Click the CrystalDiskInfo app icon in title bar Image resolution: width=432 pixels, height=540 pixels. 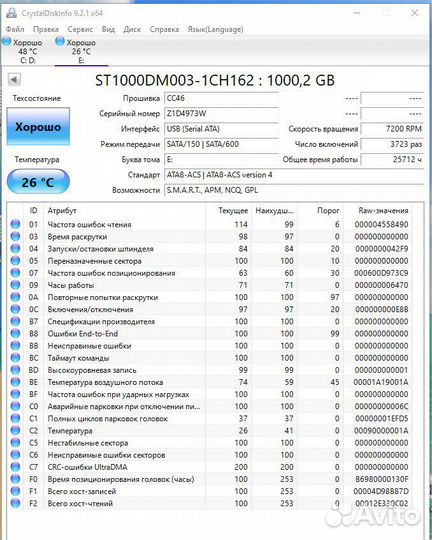(11, 13)
